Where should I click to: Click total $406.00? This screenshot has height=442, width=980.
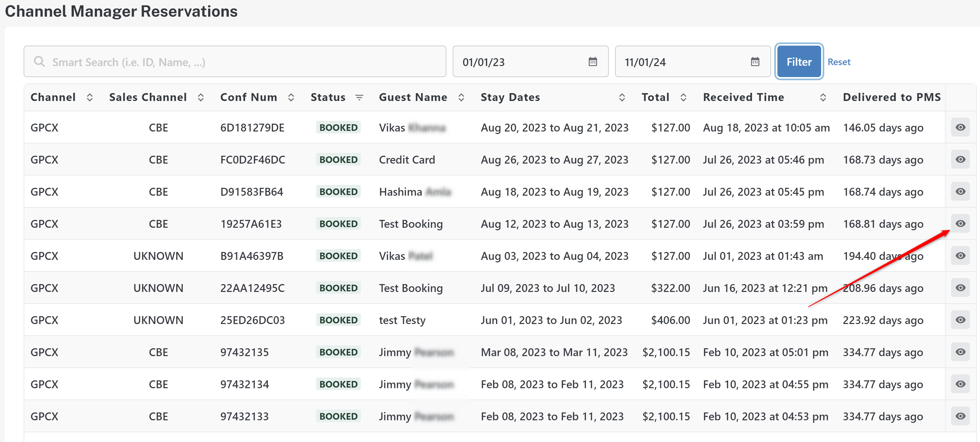click(670, 320)
